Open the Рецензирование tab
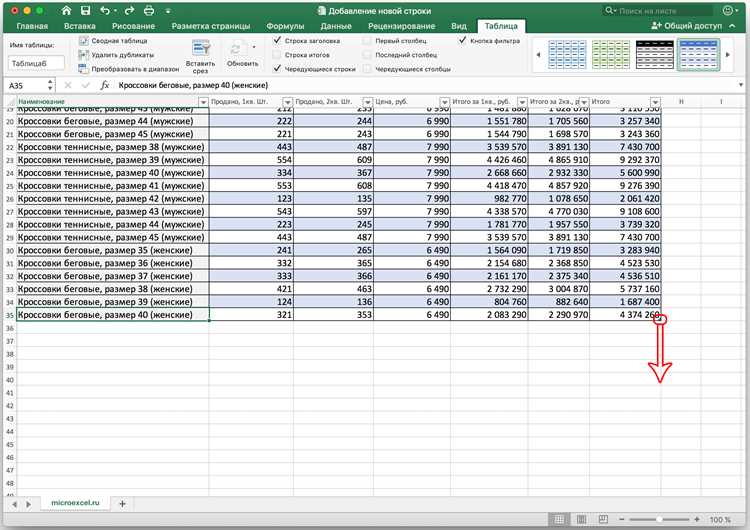 [x=401, y=26]
